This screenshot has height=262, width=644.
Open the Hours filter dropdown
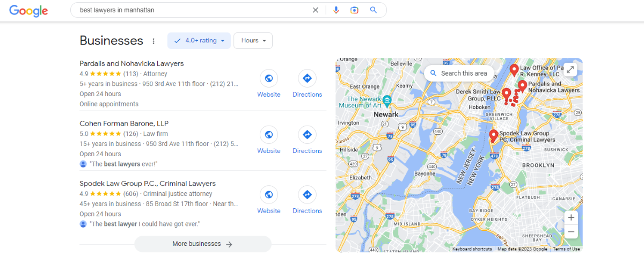coord(253,41)
